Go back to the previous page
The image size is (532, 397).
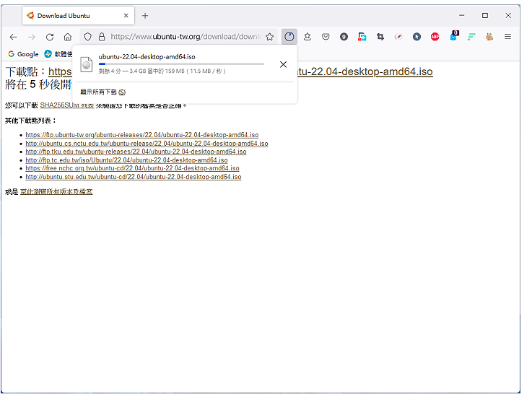pos(13,37)
